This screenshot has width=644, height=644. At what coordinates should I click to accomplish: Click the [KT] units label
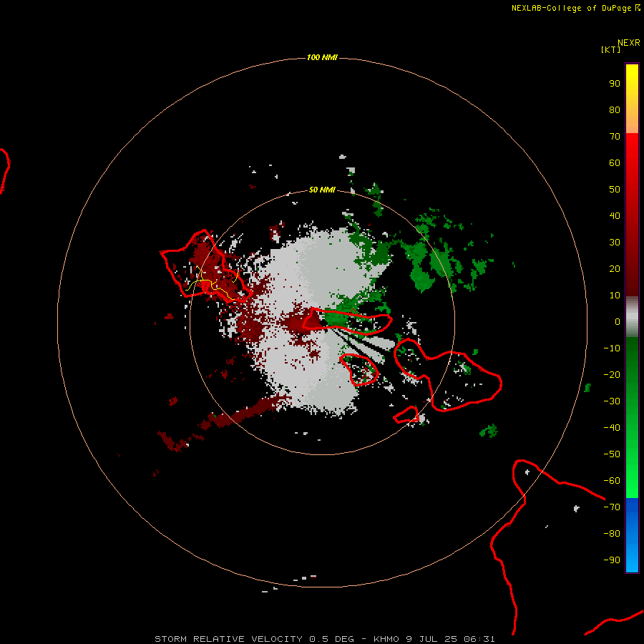(x=611, y=49)
